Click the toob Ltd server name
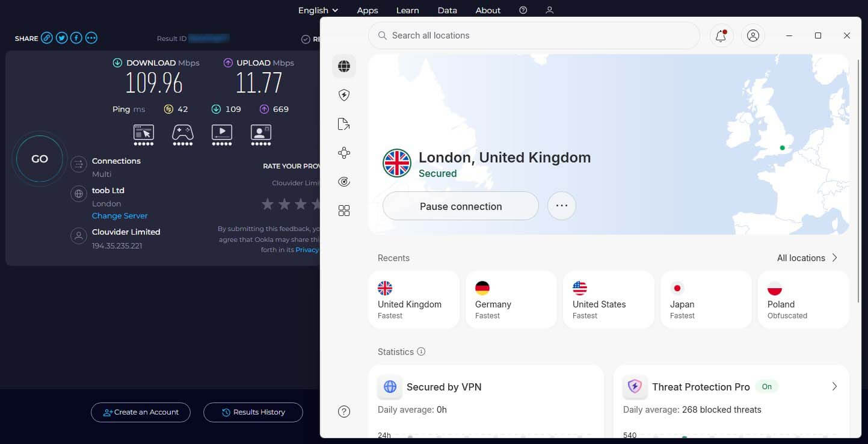The image size is (868, 444). (108, 190)
